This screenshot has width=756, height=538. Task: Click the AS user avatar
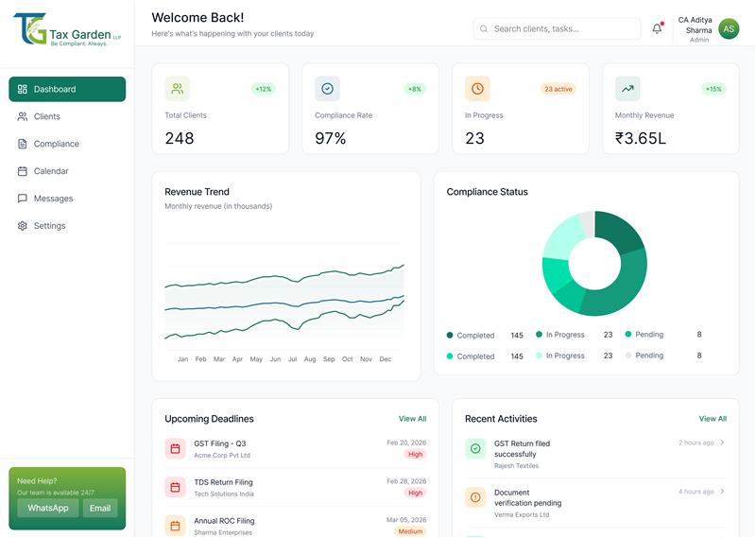click(729, 29)
